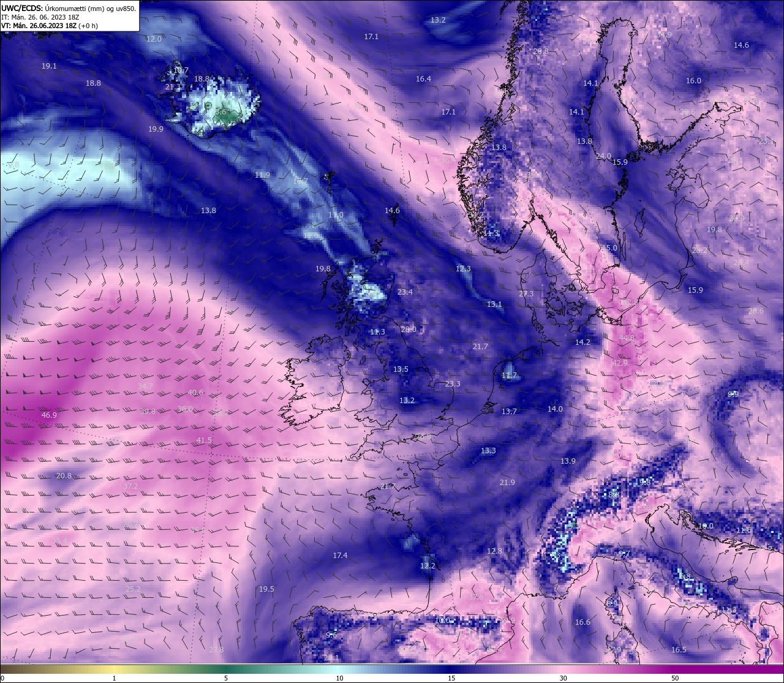
Task: Click the 21.9 value label
Action: 507,483
